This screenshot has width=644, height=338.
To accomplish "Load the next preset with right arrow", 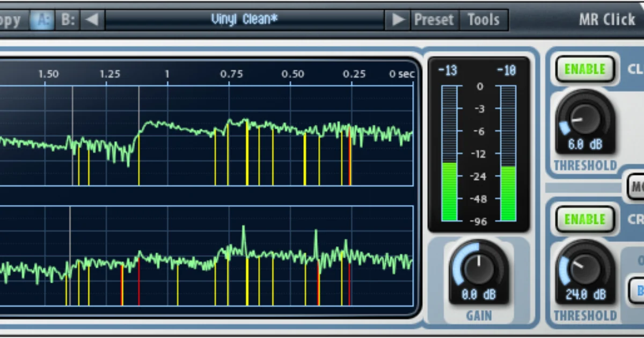I will pos(398,20).
